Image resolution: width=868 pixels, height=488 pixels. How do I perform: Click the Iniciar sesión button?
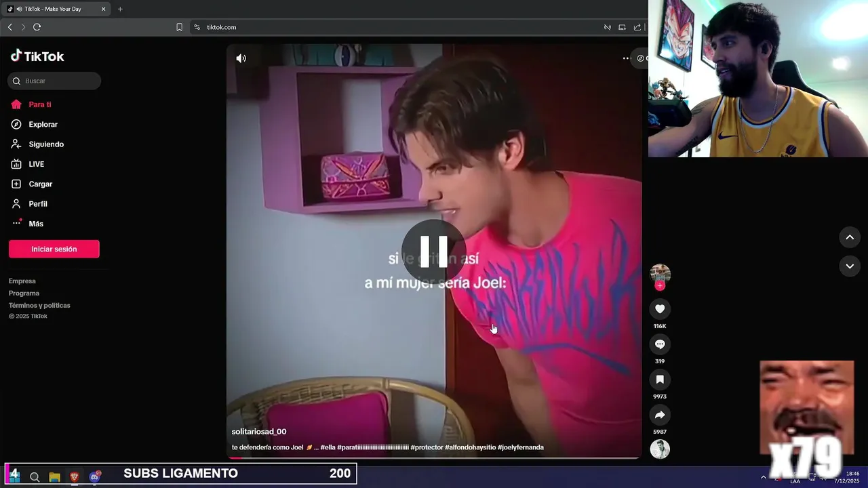click(54, 249)
